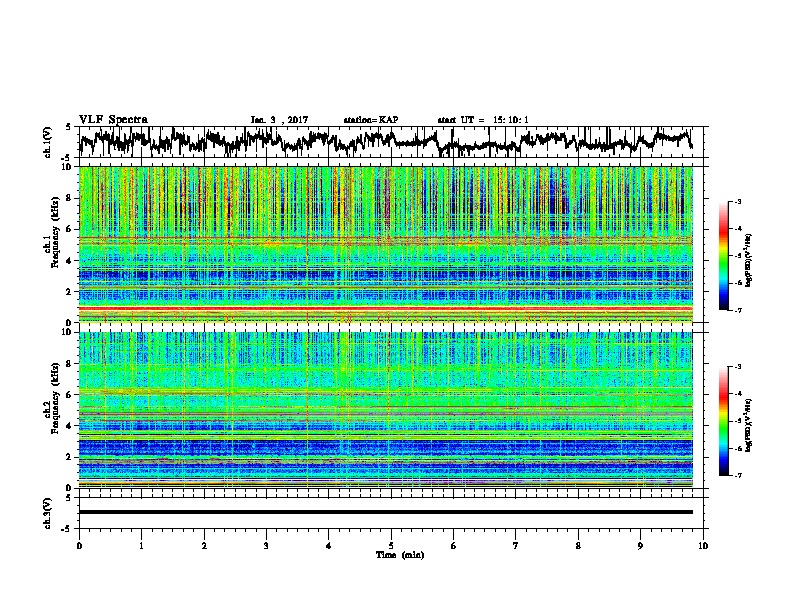Click the ch.1 frequency tick label '8'
The height and width of the screenshot is (612, 792).
pos(69,198)
